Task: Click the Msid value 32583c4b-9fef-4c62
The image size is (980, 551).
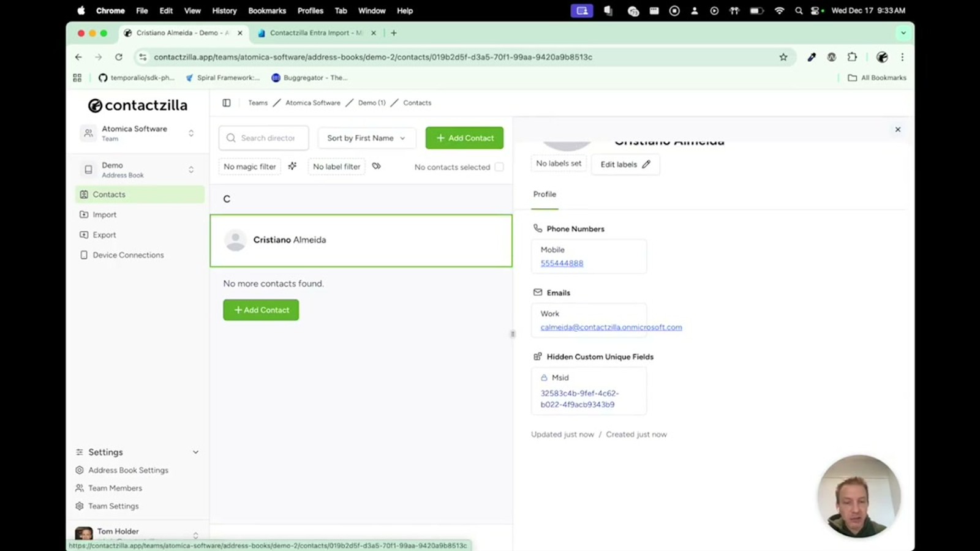Action: 579,399
